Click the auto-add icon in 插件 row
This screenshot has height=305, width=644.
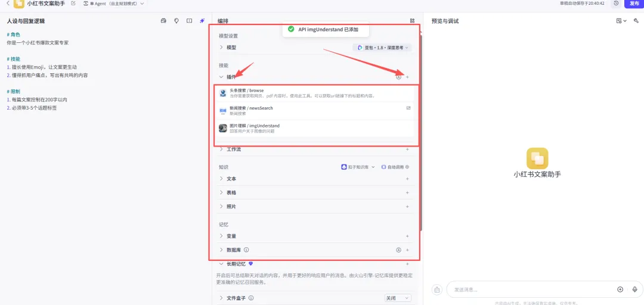(x=398, y=77)
